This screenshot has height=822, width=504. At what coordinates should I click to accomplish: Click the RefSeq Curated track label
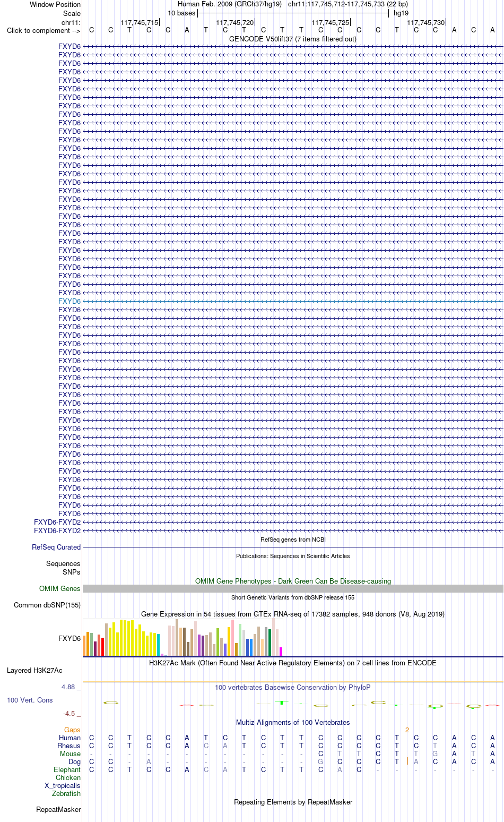[x=56, y=547]
